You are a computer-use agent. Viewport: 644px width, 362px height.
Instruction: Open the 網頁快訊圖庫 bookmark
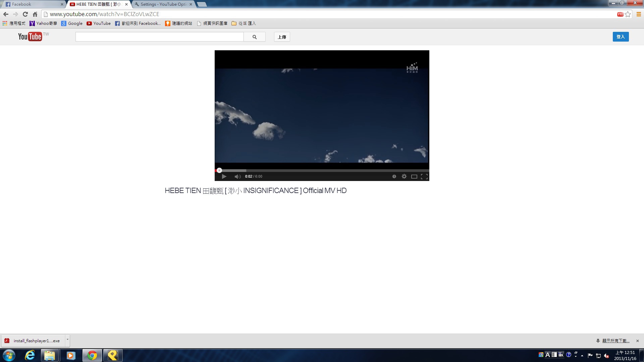[x=212, y=23]
